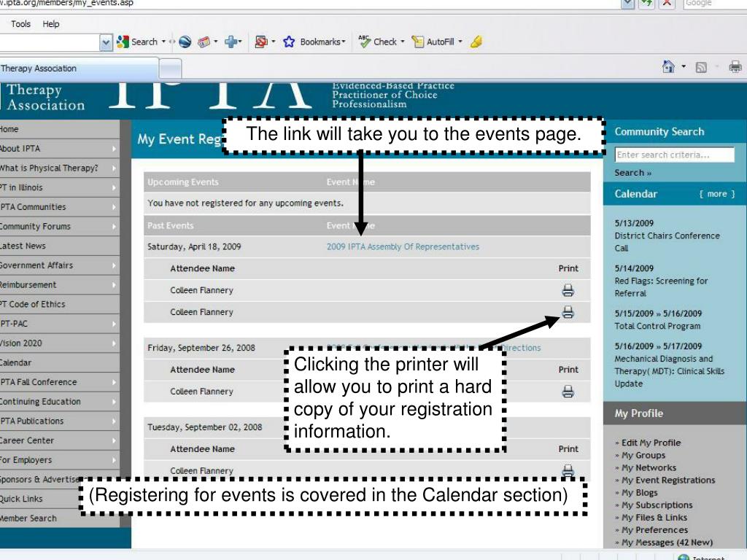The width and height of the screenshot is (747, 560).
Task: Click the ABC spell Check icon
Action: (x=365, y=42)
